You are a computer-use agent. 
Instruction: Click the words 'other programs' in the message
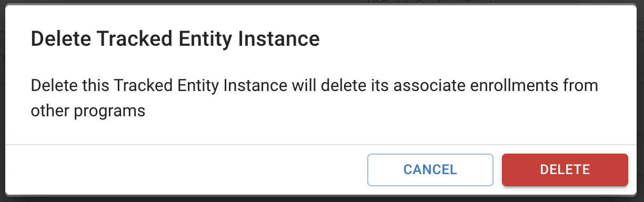pos(88,111)
